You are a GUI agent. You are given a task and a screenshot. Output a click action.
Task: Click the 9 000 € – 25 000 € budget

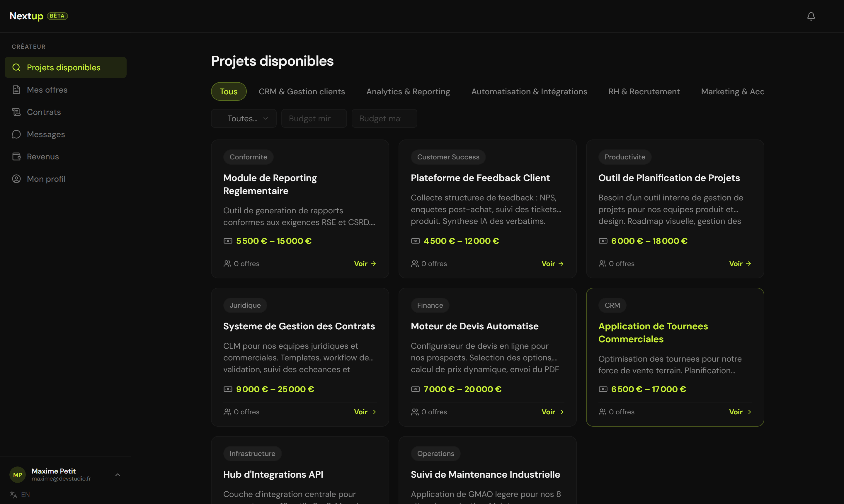(x=275, y=389)
